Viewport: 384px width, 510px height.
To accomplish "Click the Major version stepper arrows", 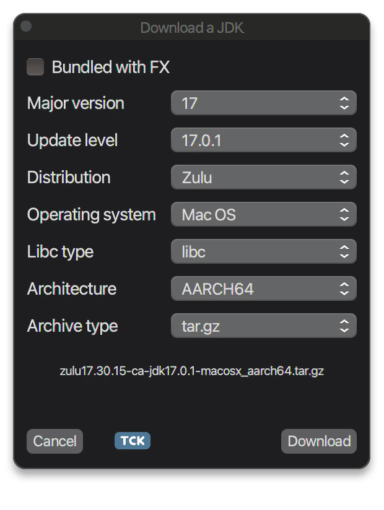I will (344, 103).
